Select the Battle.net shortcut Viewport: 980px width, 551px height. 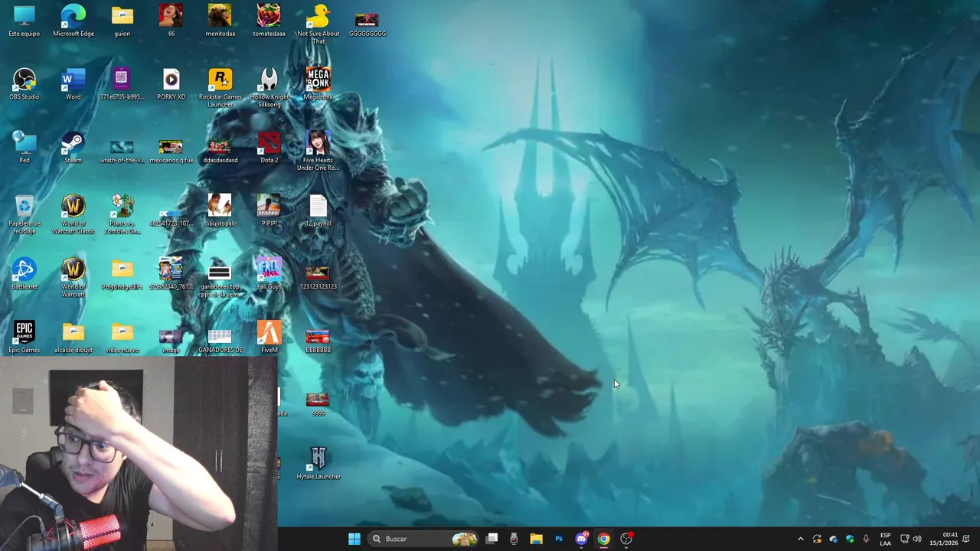coord(24,274)
